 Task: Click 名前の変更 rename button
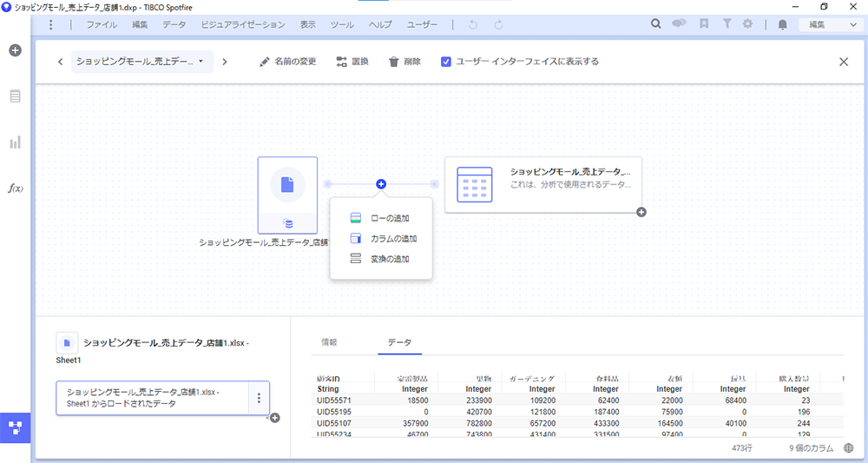click(x=288, y=62)
